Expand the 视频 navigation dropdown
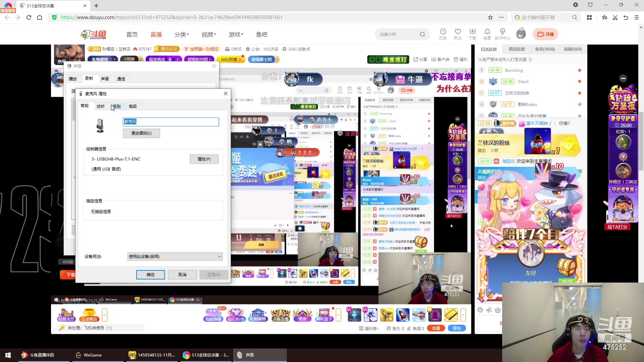The width and height of the screenshot is (644, 362). [209, 35]
